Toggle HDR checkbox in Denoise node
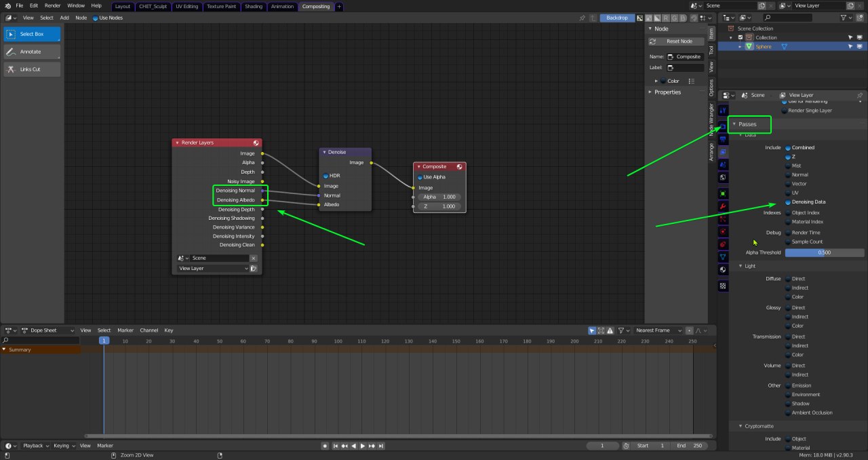 coord(325,176)
